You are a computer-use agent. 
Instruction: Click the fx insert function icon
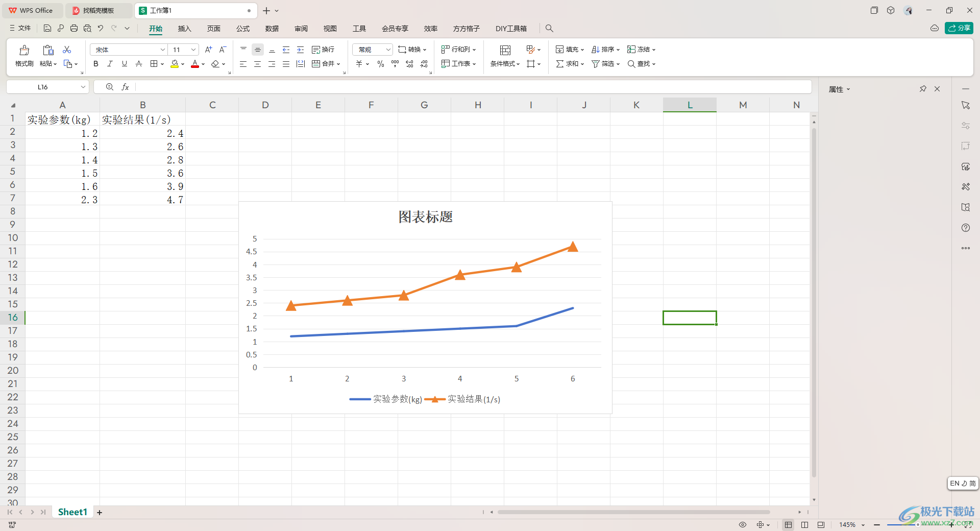coord(125,87)
